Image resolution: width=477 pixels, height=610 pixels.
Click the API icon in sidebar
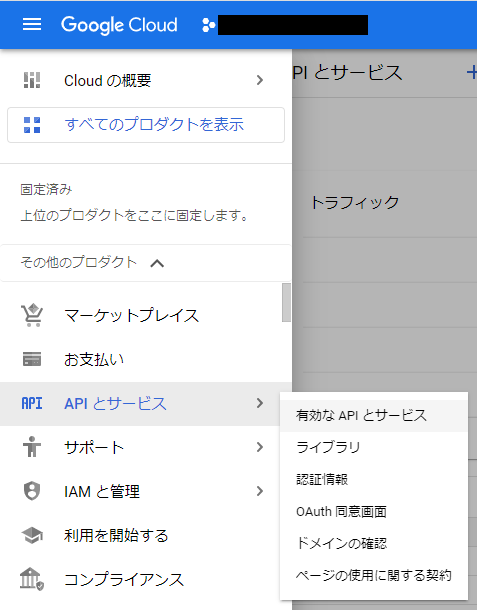[x=32, y=403]
